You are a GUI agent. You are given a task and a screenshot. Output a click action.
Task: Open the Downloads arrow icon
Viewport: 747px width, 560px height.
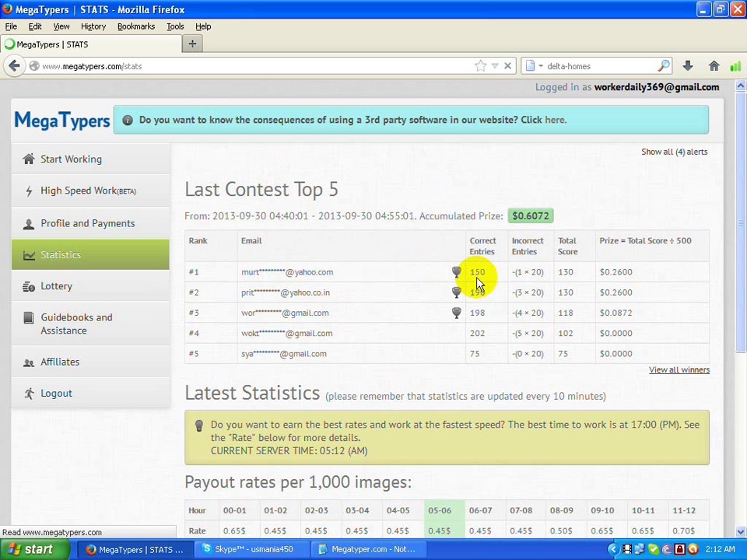(687, 66)
